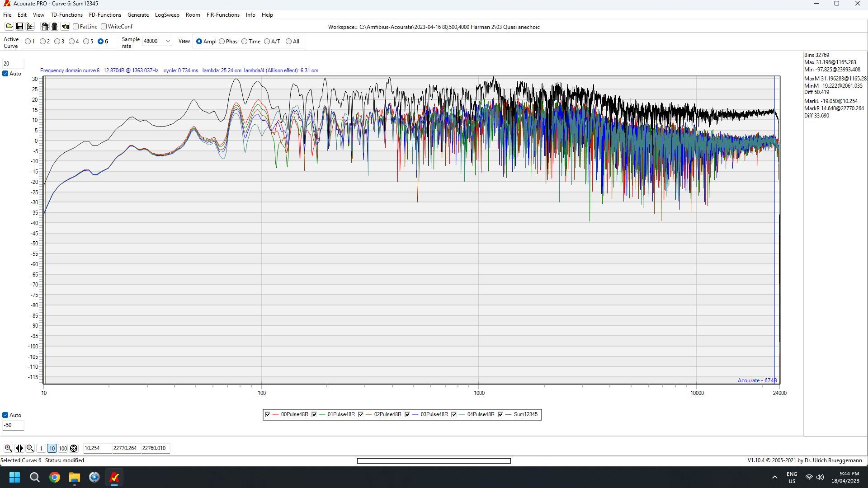Hide the Sum12345 curve in the legend
Image resolution: width=868 pixels, height=488 pixels.
500,414
